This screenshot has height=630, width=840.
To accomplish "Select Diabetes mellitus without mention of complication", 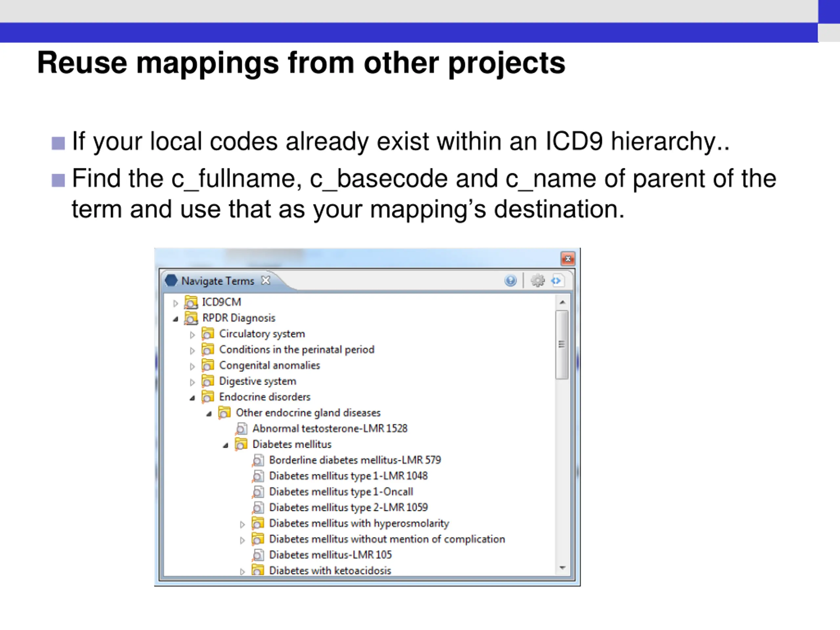I will (x=387, y=539).
